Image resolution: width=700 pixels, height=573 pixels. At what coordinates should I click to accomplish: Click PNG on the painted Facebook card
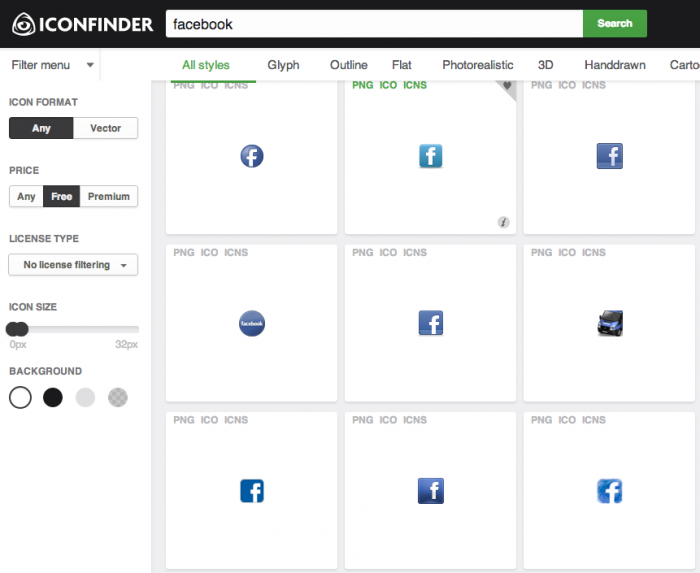tap(541, 420)
